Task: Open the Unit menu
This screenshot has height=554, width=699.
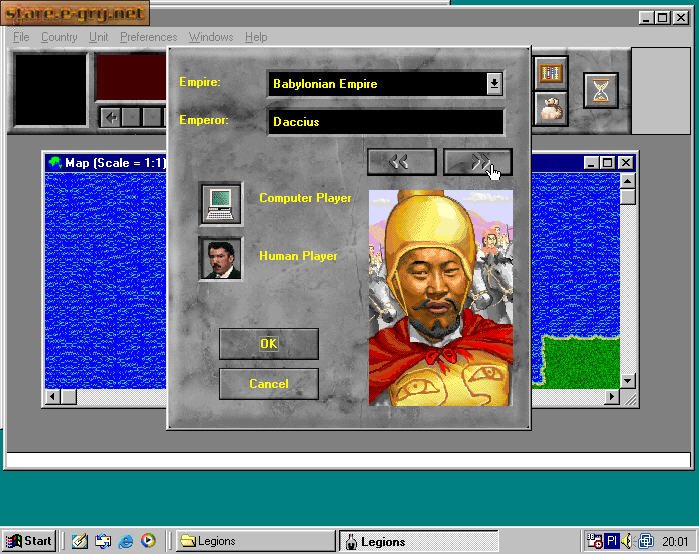Action: coord(99,37)
